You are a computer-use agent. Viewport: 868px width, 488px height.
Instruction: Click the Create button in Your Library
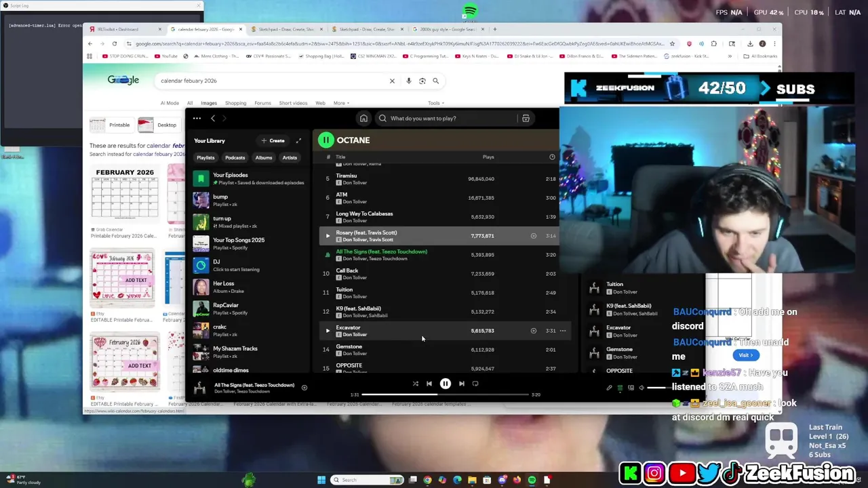273,141
